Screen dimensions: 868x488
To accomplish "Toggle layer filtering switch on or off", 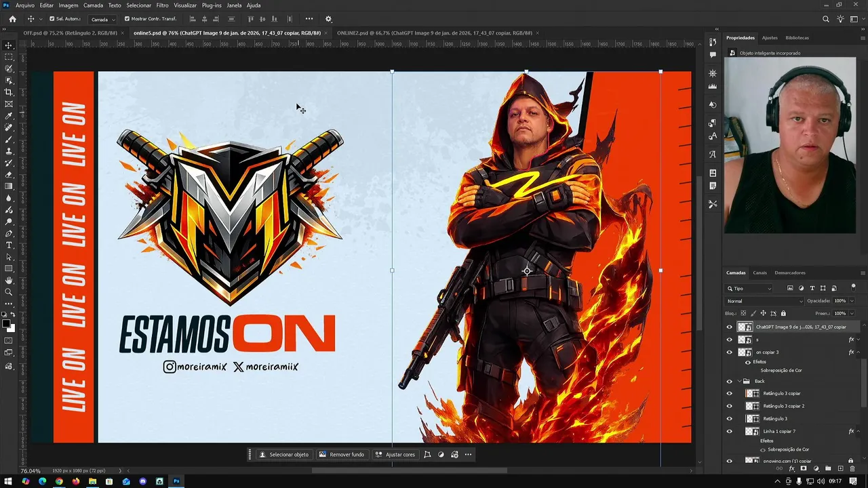I will point(853,288).
